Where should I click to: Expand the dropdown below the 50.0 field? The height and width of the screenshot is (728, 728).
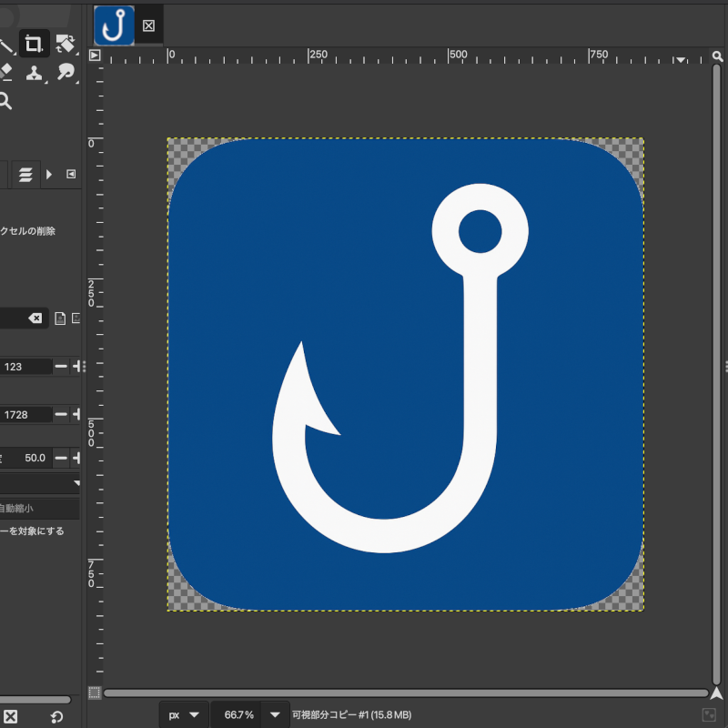coord(76,482)
